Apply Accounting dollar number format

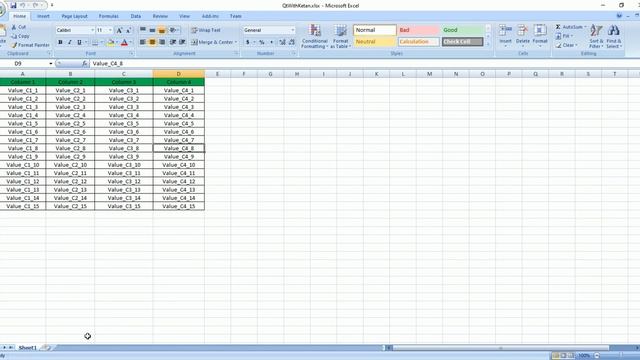tap(248, 42)
